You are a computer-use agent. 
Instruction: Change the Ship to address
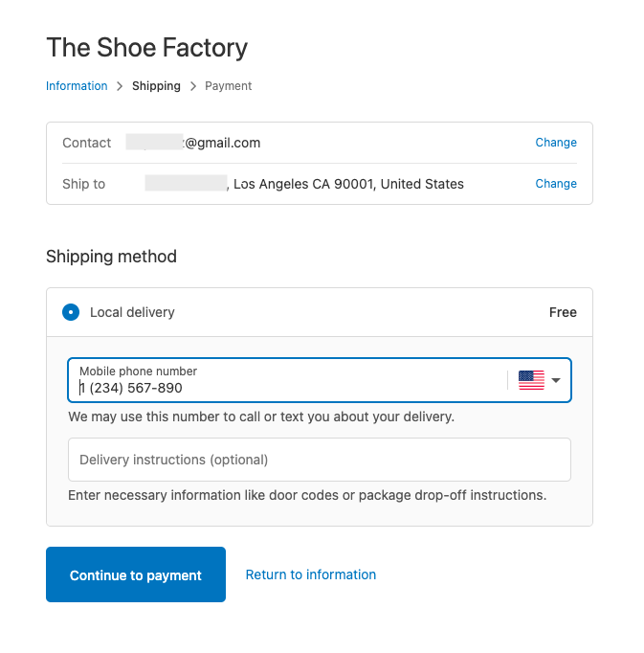pyautogui.click(x=556, y=184)
